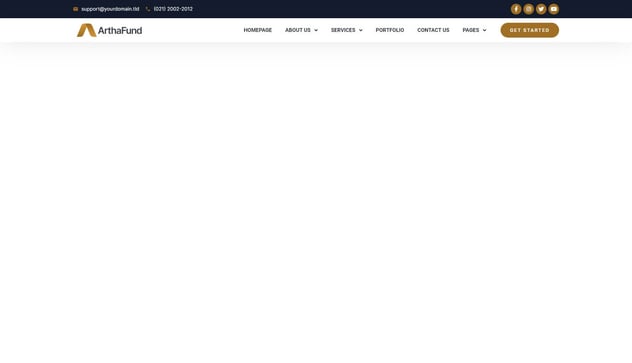Click the ArthaFund wordmark text
This screenshot has height=363, width=632.
pyautogui.click(x=120, y=30)
